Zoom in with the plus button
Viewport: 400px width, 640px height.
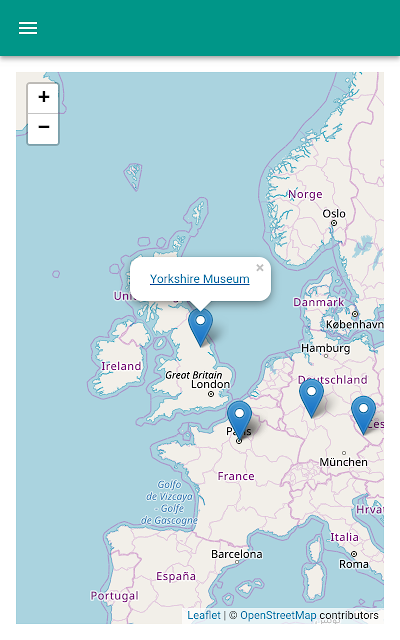[43, 98]
